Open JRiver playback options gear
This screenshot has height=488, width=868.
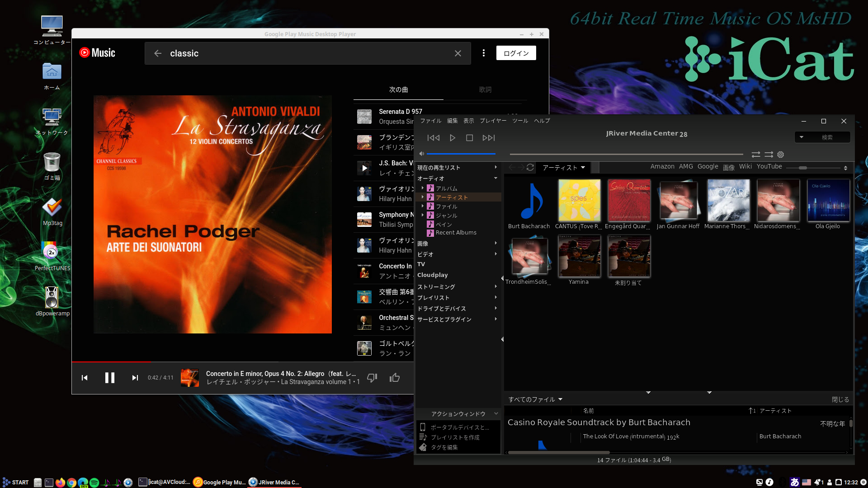click(x=781, y=155)
